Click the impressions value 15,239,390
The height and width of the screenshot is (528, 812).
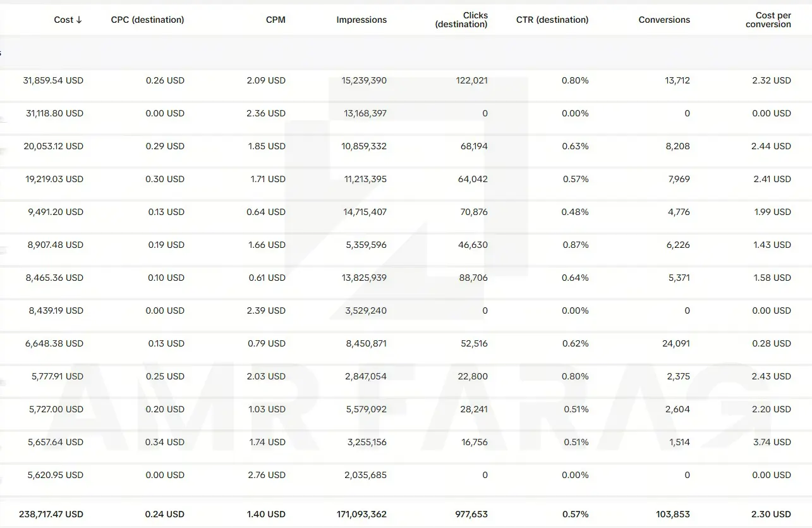click(x=364, y=80)
